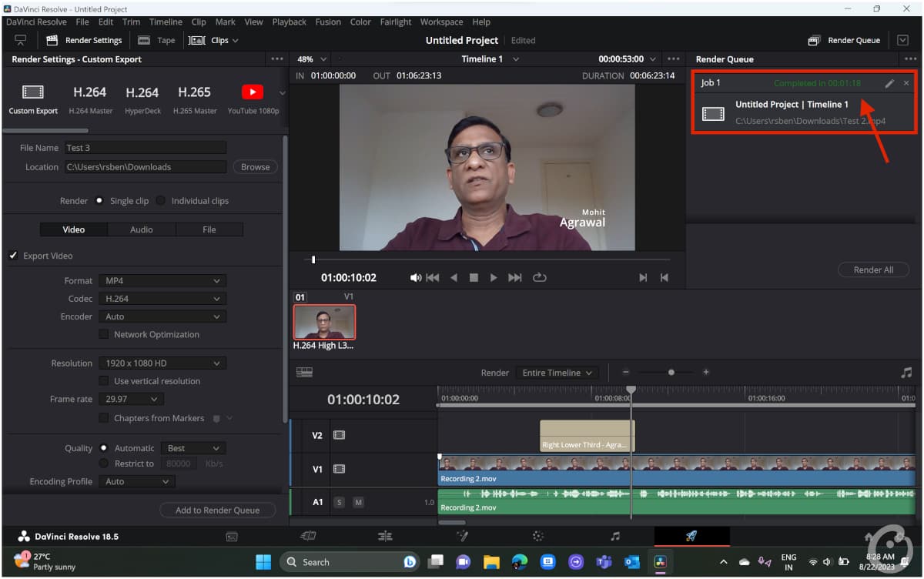Switch to the Fairlight page icon
Screen dimensions: 924x579
click(x=614, y=537)
